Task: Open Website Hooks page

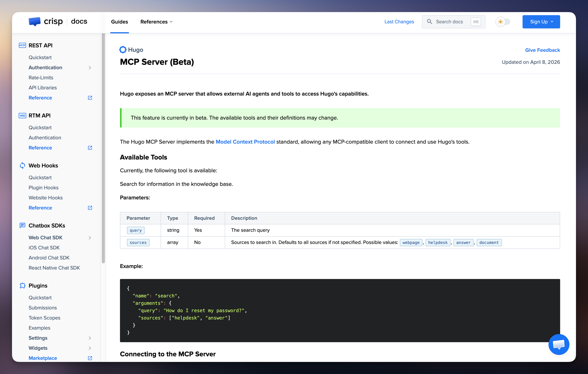Action: pyautogui.click(x=46, y=198)
